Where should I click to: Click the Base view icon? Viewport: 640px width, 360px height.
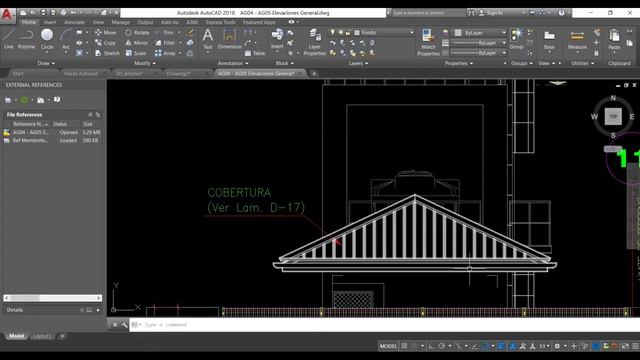(549, 39)
